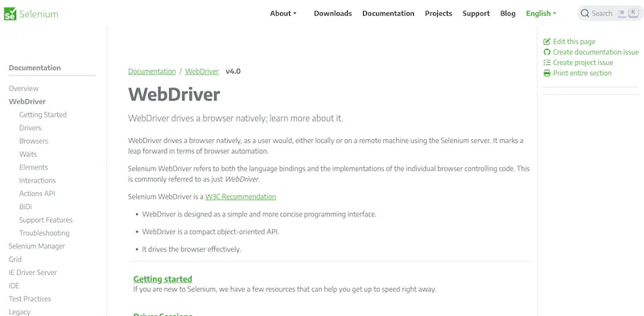Image resolution: width=644 pixels, height=316 pixels.
Task: Open the W3C Recommendation link
Action: [x=240, y=196]
